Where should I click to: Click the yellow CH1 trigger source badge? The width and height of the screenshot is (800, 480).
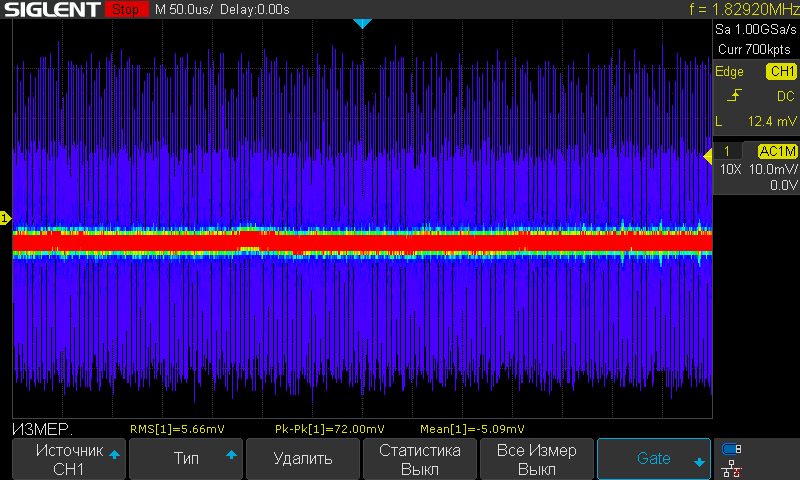(780, 72)
